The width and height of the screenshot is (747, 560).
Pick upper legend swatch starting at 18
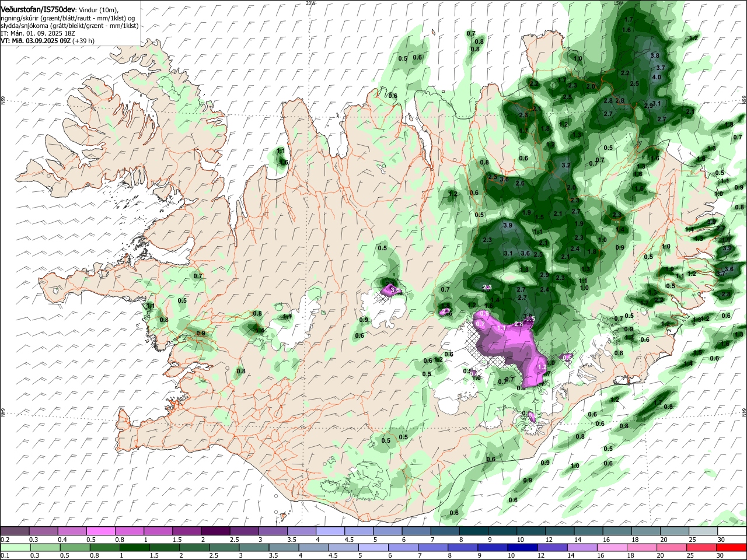[645, 531]
